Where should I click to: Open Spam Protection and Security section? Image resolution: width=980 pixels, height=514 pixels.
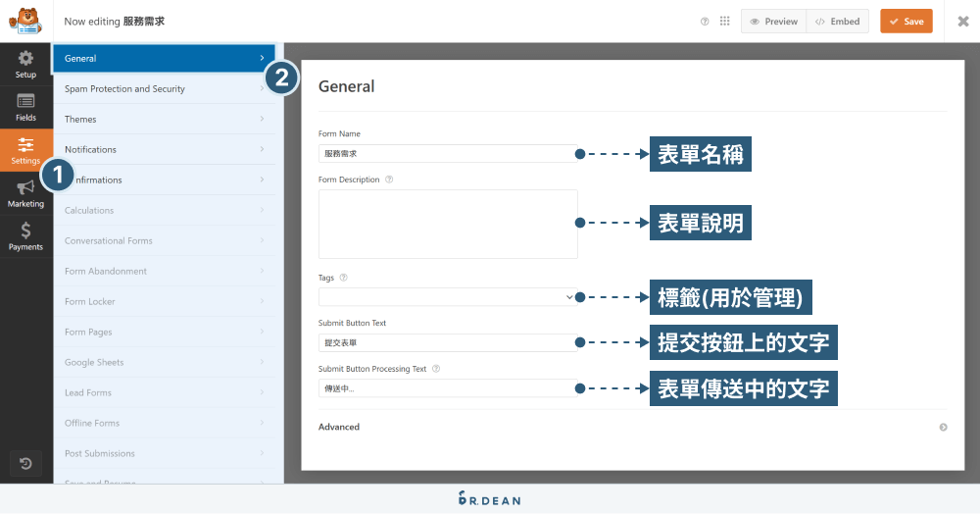(x=165, y=89)
